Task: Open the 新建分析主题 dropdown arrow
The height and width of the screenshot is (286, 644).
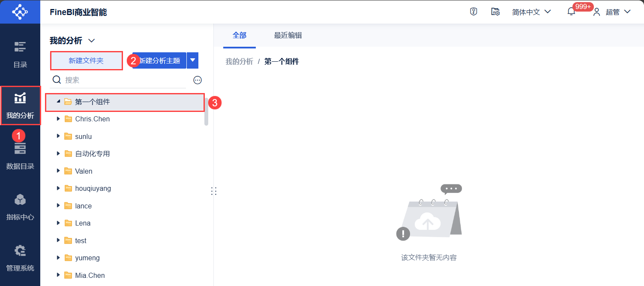Action: [193, 60]
